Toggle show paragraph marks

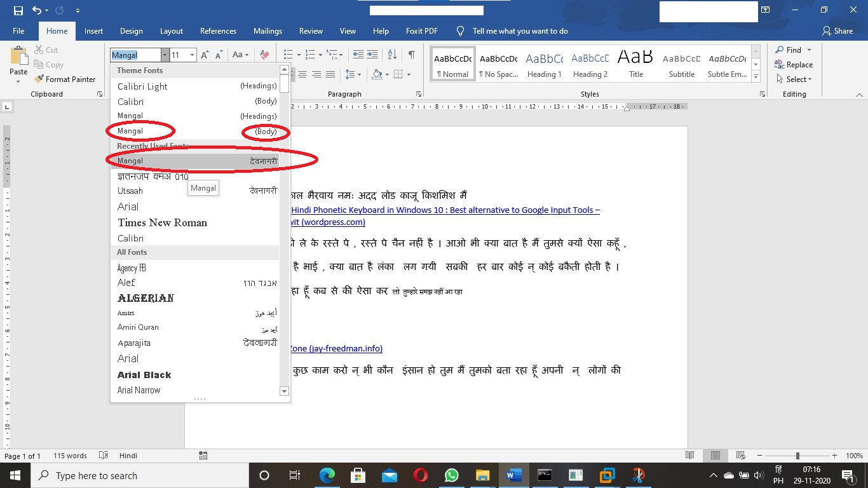point(412,55)
